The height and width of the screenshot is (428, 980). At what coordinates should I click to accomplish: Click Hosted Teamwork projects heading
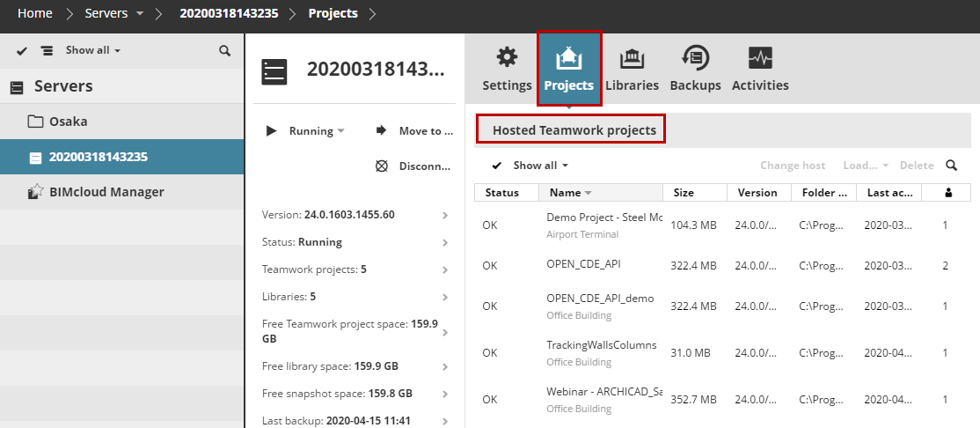(574, 130)
